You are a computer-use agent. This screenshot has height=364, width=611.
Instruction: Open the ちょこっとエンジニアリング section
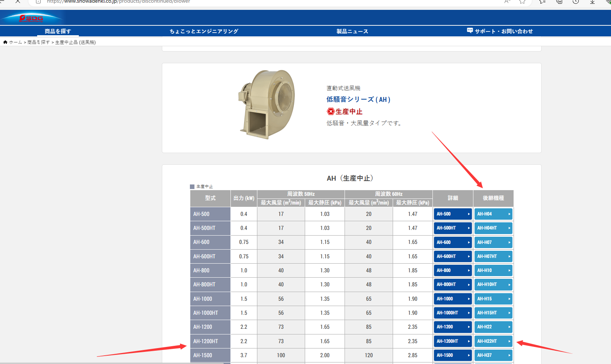point(204,31)
